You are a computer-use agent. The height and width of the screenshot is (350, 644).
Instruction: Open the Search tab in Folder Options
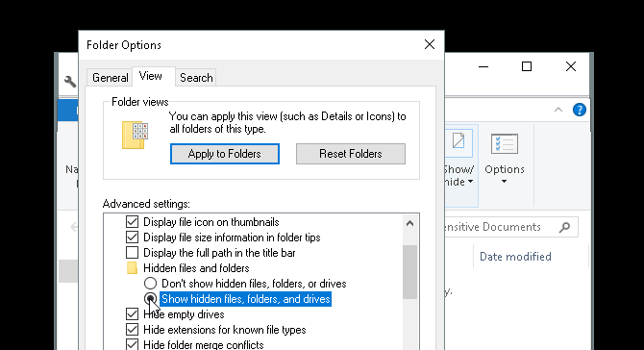196,78
